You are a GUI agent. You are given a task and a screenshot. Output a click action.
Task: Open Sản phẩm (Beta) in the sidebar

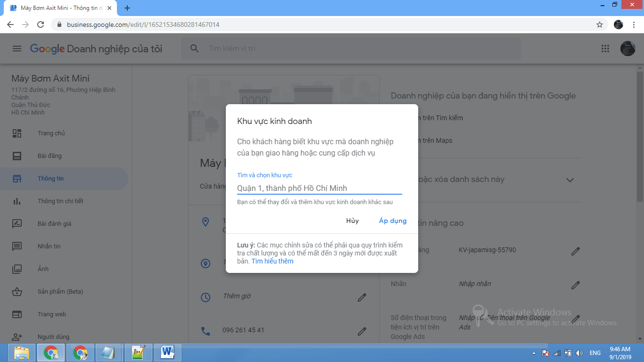pos(64,292)
